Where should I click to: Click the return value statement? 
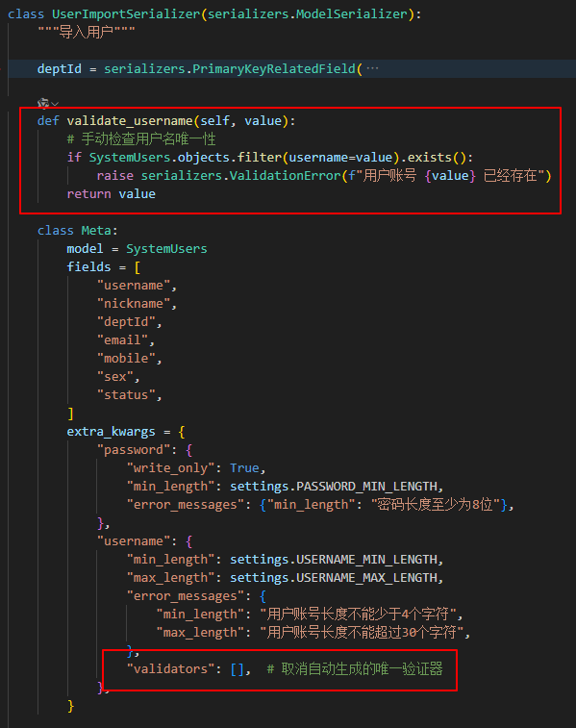[111, 193]
